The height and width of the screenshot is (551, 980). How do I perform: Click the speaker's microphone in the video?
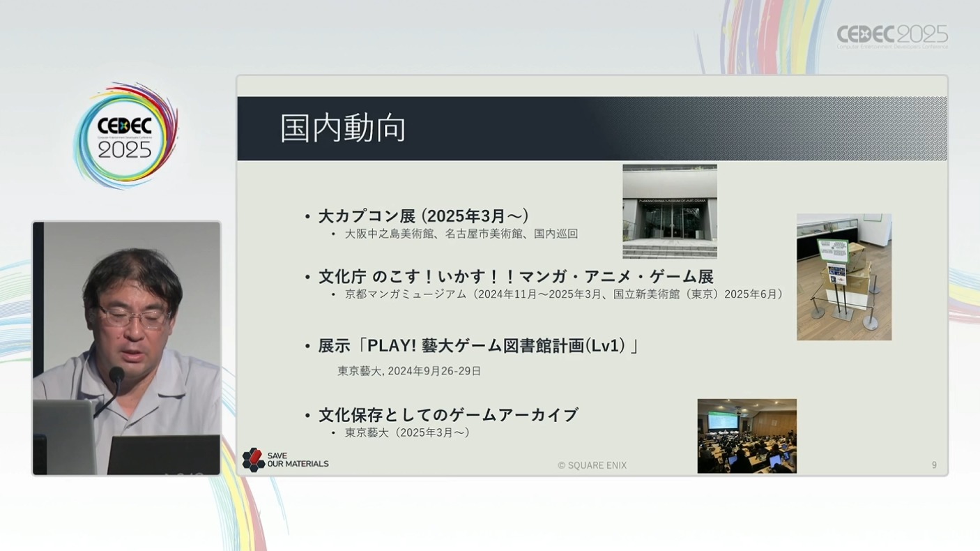coord(116,379)
